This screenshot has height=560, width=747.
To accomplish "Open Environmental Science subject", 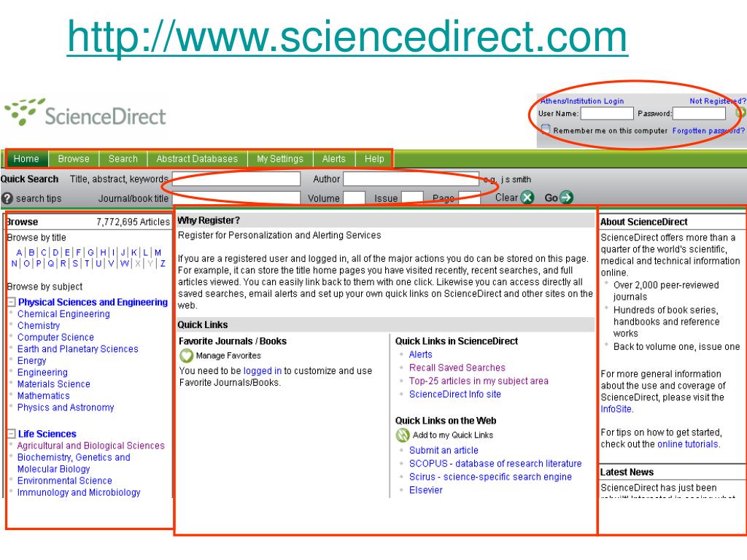I will (x=64, y=481).
